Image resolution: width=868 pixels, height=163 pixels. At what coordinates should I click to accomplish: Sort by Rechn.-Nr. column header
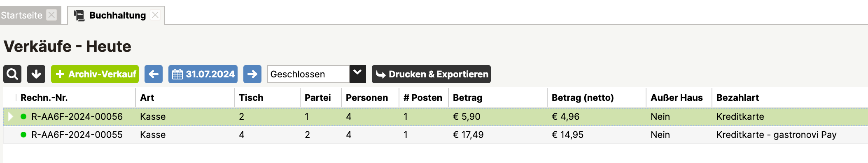(x=44, y=98)
